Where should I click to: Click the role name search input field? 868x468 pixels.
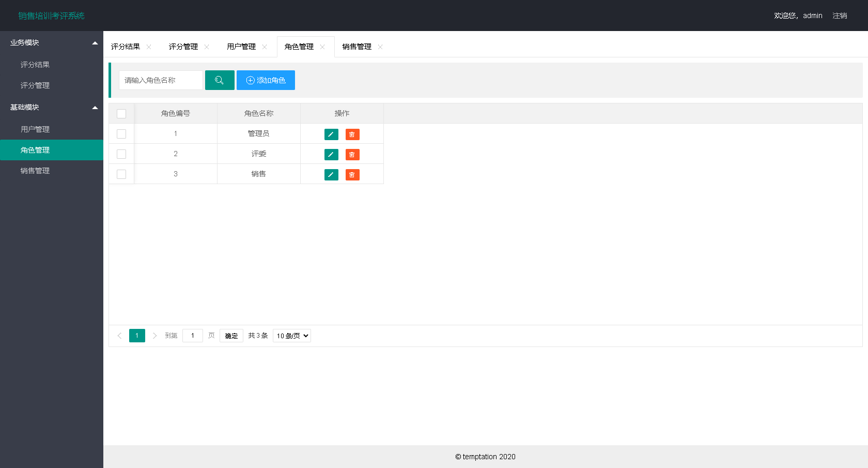click(160, 80)
